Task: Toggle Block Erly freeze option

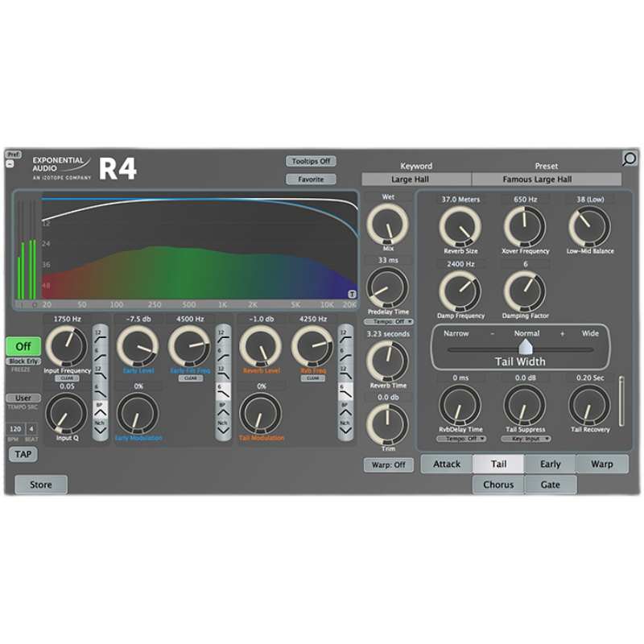Action: click(23, 361)
